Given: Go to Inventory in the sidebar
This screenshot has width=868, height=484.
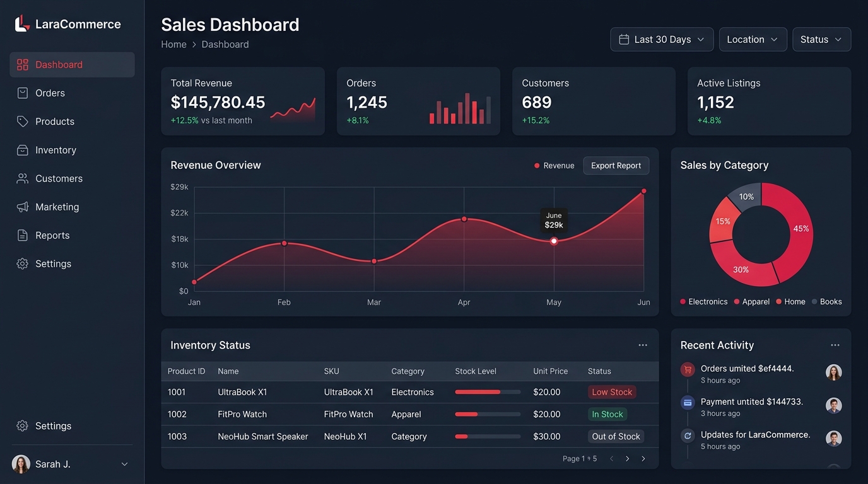Looking at the screenshot, I should [72, 150].
